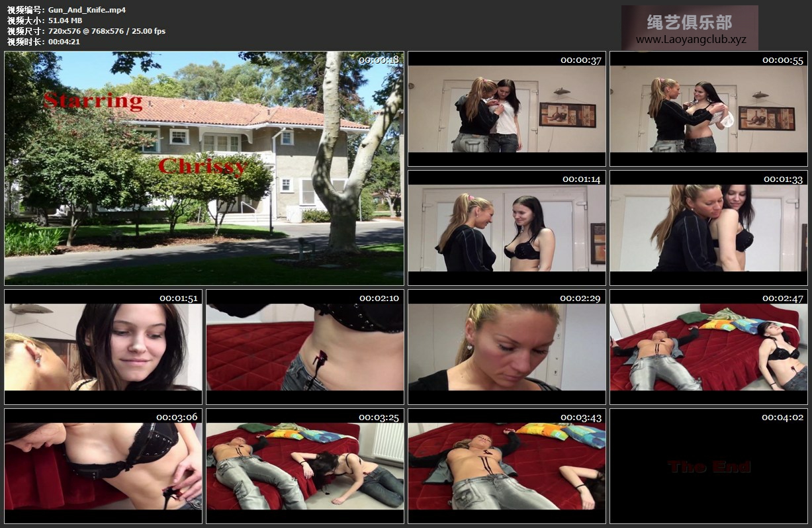The image size is (812, 528).
Task: Select the 51.04 MB file size line
Action: [65, 21]
